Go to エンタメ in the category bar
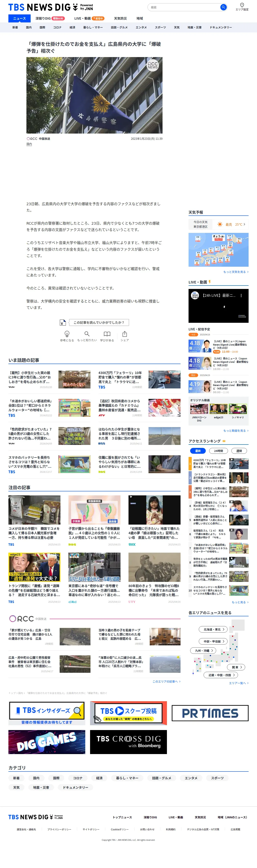The width and height of the screenshot is (257, 868). pyautogui.click(x=141, y=27)
